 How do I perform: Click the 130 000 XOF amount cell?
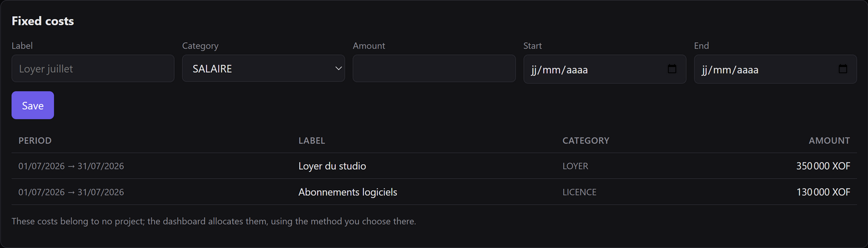pyautogui.click(x=823, y=192)
